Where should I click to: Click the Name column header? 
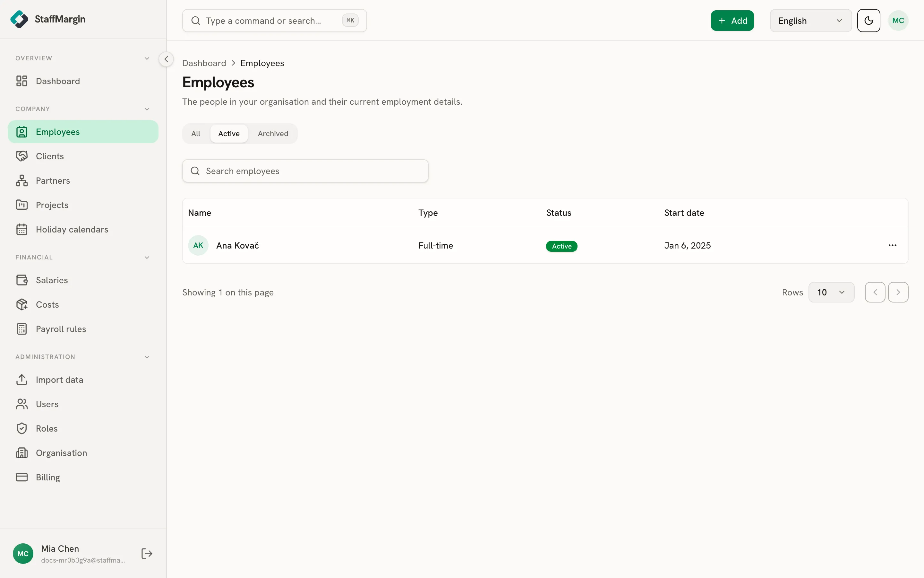point(199,213)
